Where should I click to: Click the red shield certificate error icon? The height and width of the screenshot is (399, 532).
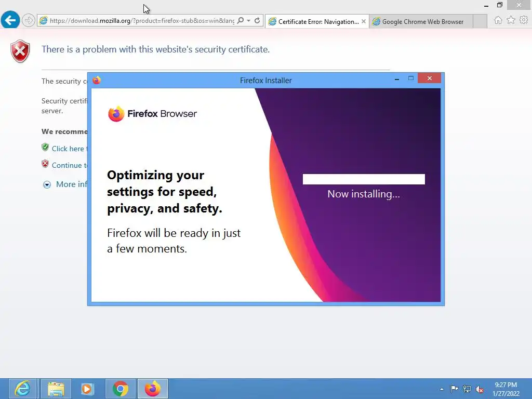pyautogui.click(x=20, y=51)
